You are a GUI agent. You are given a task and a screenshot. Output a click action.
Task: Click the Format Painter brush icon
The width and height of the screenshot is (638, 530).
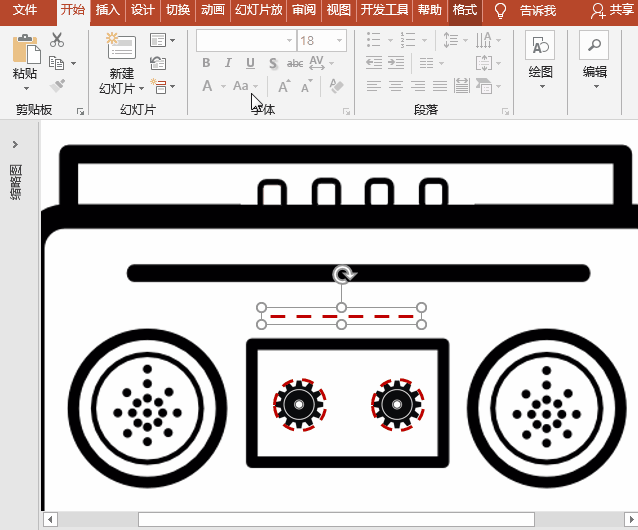[57, 86]
